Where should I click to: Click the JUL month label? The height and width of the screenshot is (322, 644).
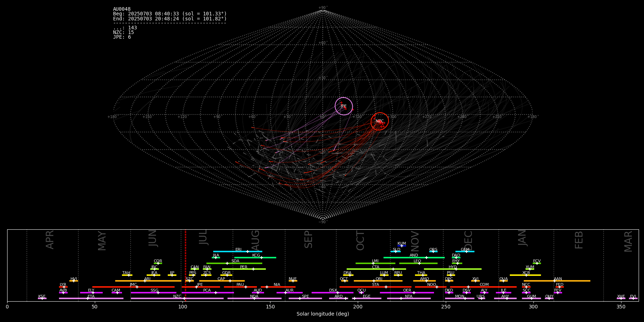[203, 237]
